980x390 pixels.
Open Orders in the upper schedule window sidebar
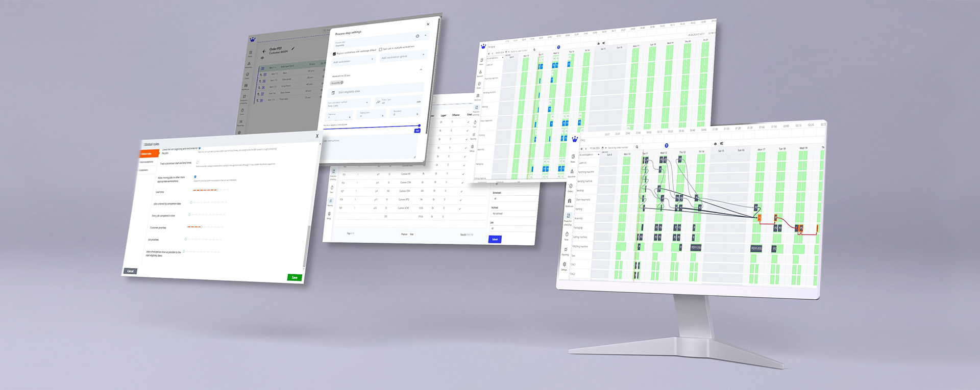point(479,85)
